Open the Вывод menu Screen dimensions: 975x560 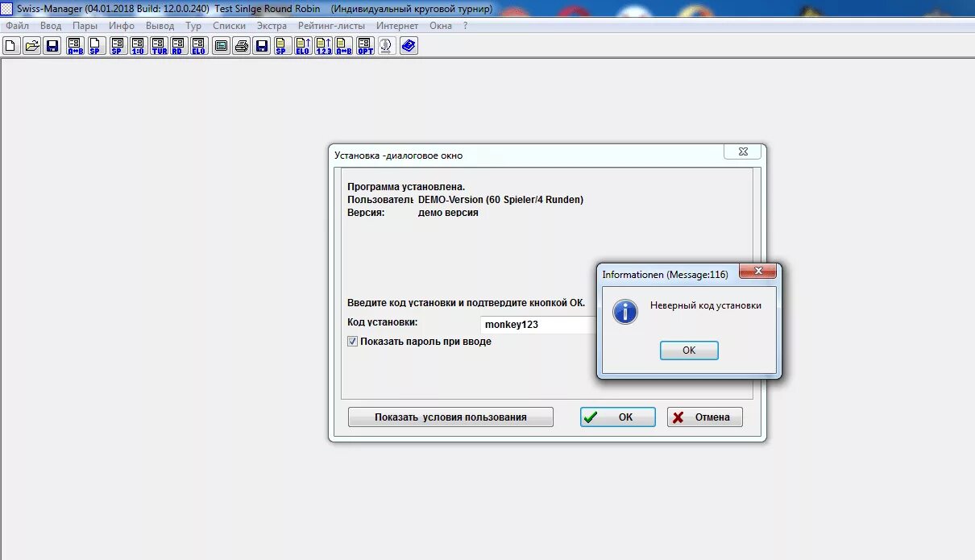pos(160,26)
